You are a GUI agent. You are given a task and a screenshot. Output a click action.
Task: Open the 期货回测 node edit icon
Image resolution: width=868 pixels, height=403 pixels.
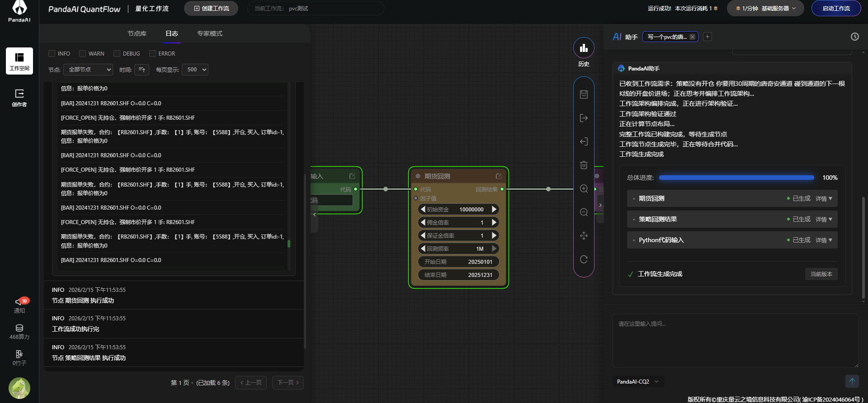click(x=499, y=176)
